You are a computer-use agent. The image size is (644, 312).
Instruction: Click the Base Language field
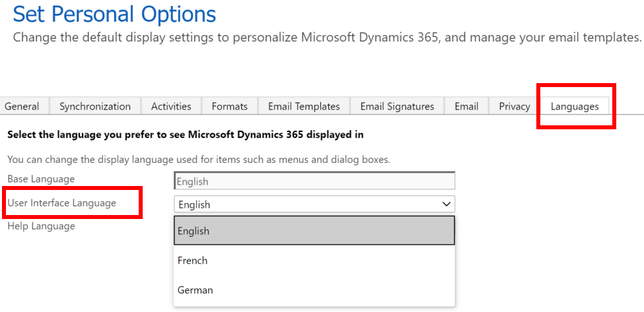coord(314,181)
